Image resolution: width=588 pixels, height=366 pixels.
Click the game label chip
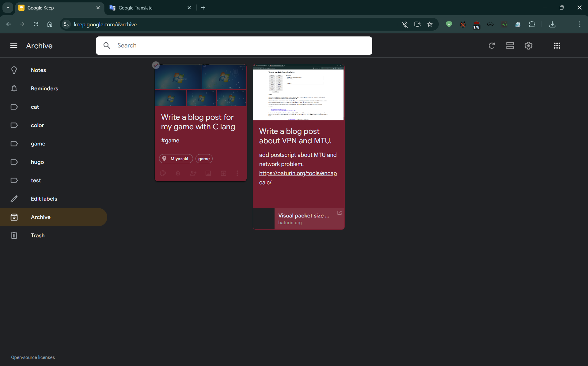tap(204, 159)
